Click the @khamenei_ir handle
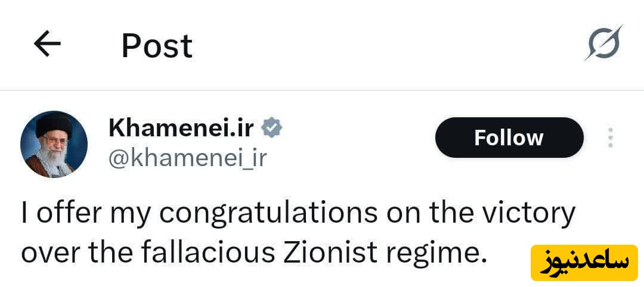This screenshot has width=644, height=287. (x=187, y=158)
